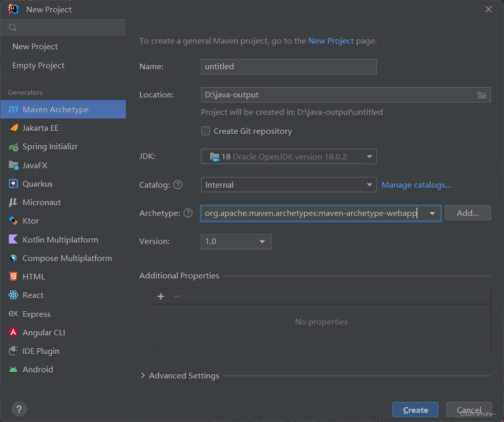The image size is (504, 422).
Task: Select Micronaut generator label
Action: [42, 202]
